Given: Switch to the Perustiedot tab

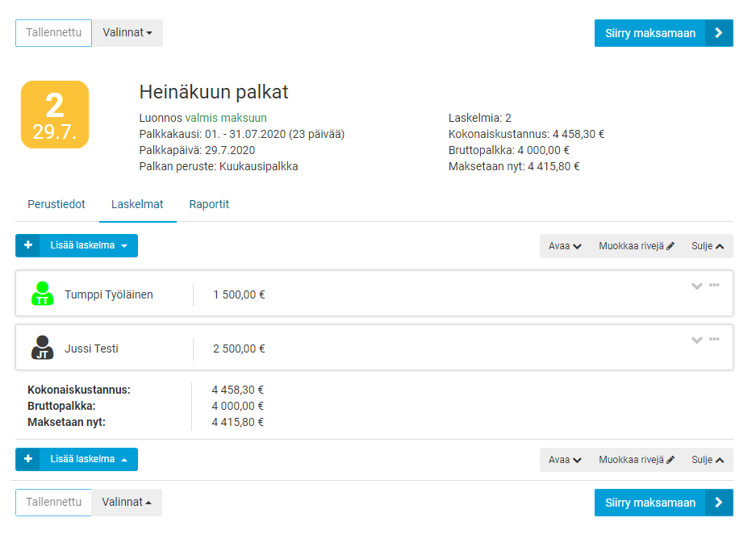Looking at the screenshot, I should (56, 204).
